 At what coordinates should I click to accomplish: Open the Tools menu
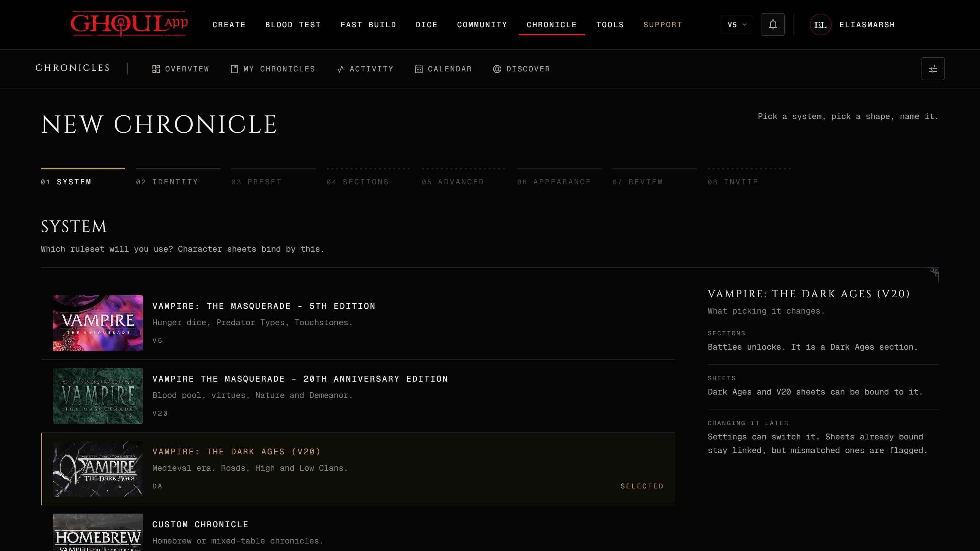pyautogui.click(x=610, y=25)
